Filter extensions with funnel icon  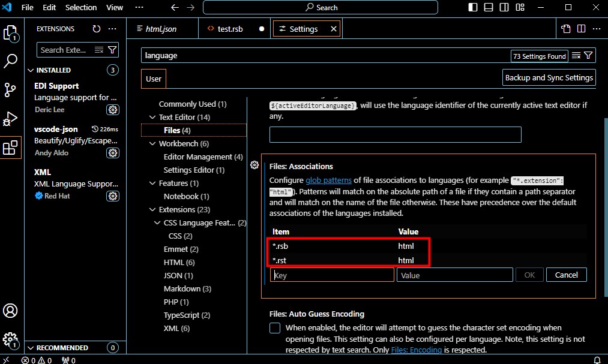tap(112, 50)
